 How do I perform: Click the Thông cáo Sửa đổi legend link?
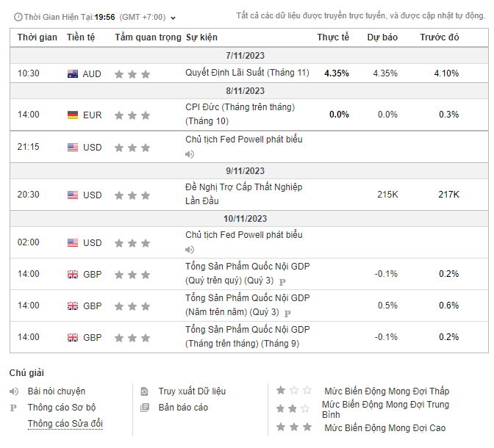coord(65,424)
